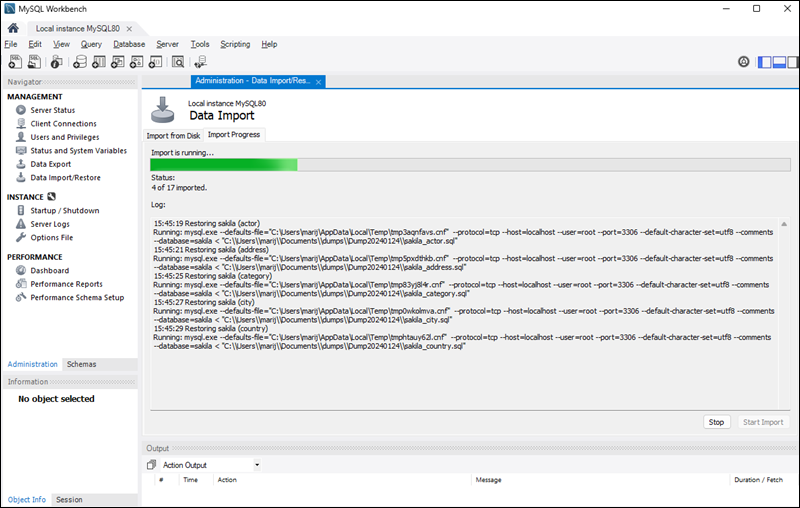Create a new function toolbar icon
The image size is (800, 508).
[155, 62]
